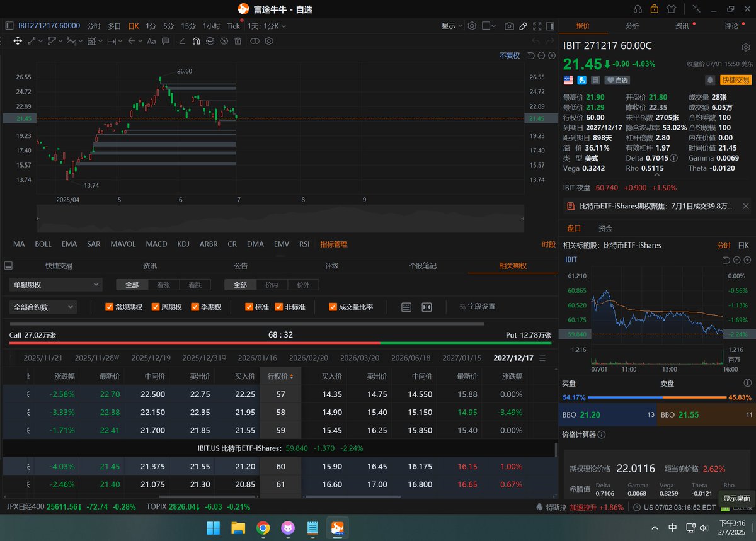Collapse the Greeks details chevron

(x=656, y=176)
